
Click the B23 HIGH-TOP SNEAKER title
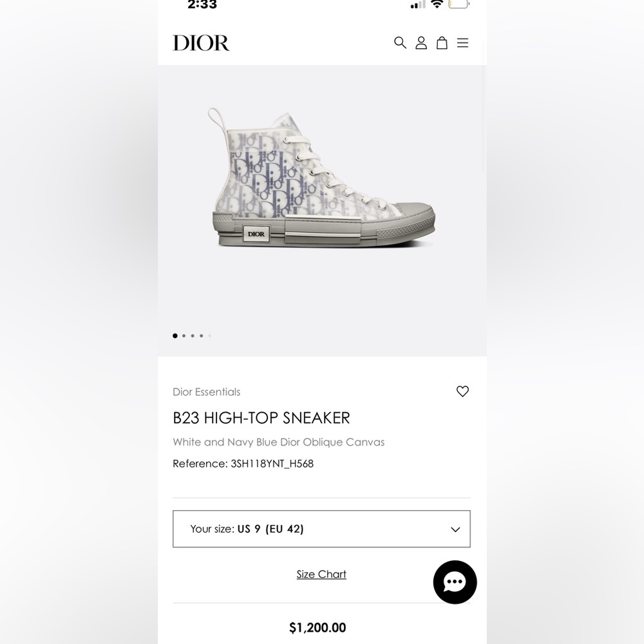(x=261, y=417)
